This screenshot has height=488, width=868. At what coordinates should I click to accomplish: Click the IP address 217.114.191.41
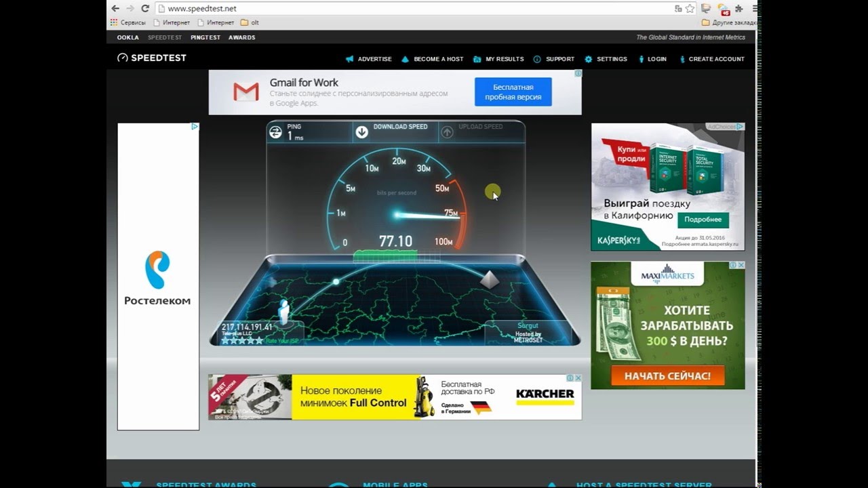coord(247,327)
